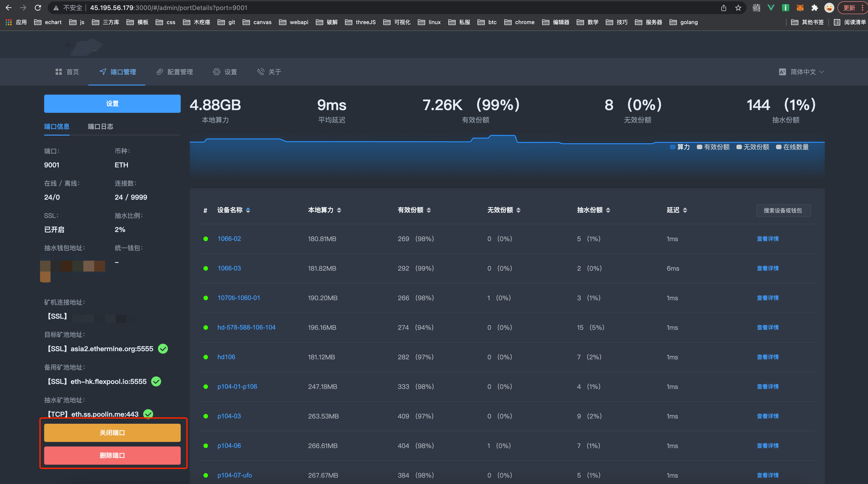This screenshot has height=484, width=868.
Task: Click the QR code extension icon
Action: point(756,8)
